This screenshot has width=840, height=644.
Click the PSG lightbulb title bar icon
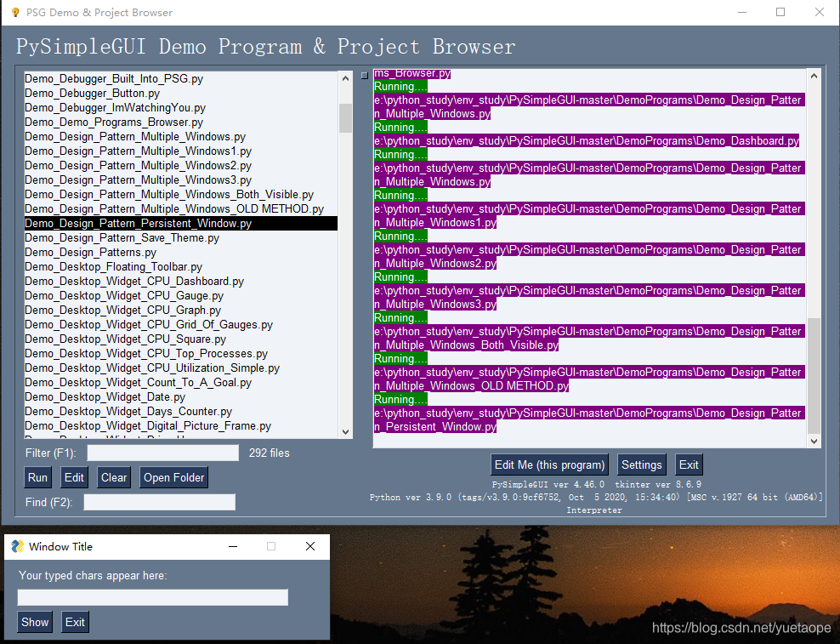click(x=15, y=12)
